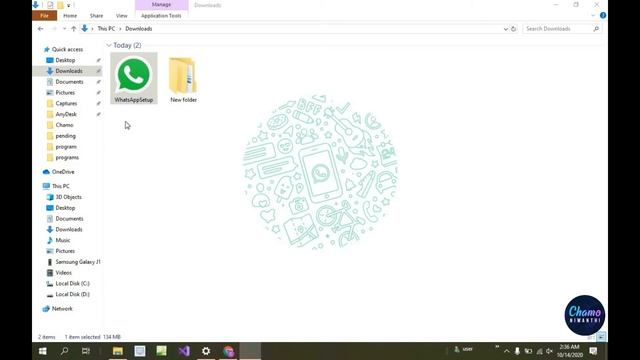The height and width of the screenshot is (360, 640).
Task: Show hidden system tray icons
Action: (x=507, y=351)
